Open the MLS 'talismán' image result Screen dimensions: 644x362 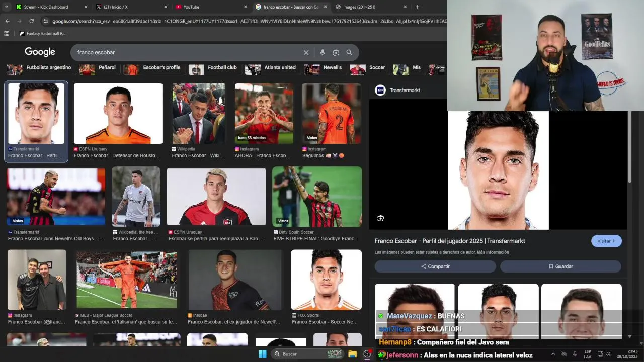(x=127, y=280)
